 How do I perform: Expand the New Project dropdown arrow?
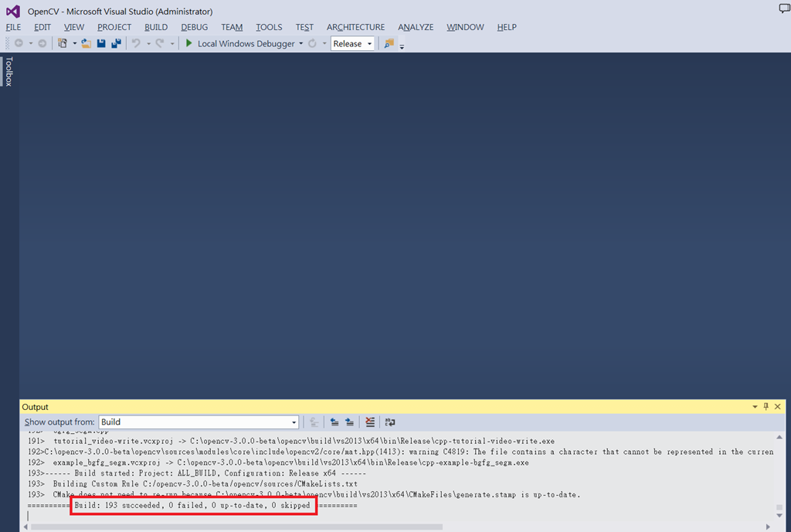click(x=75, y=43)
